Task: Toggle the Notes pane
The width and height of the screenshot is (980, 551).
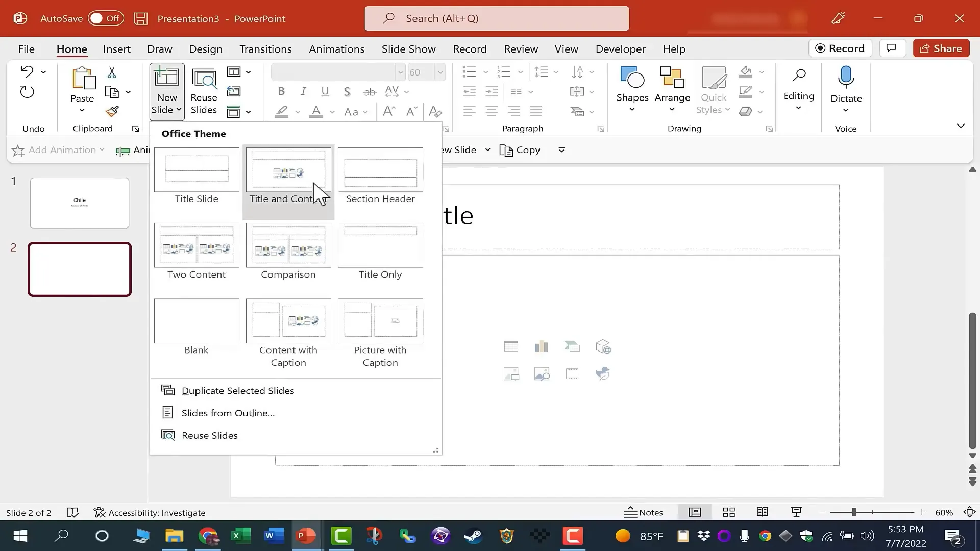Action: click(x=644, y=512)
